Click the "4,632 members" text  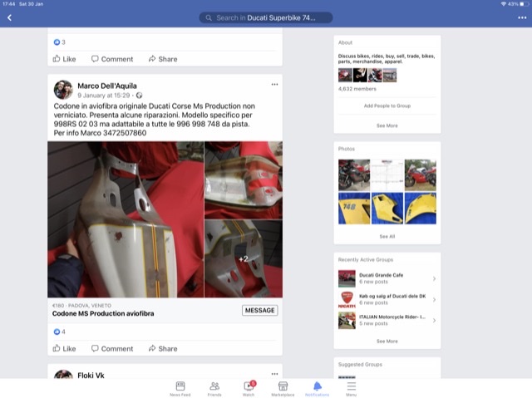[x=357, y=89]
